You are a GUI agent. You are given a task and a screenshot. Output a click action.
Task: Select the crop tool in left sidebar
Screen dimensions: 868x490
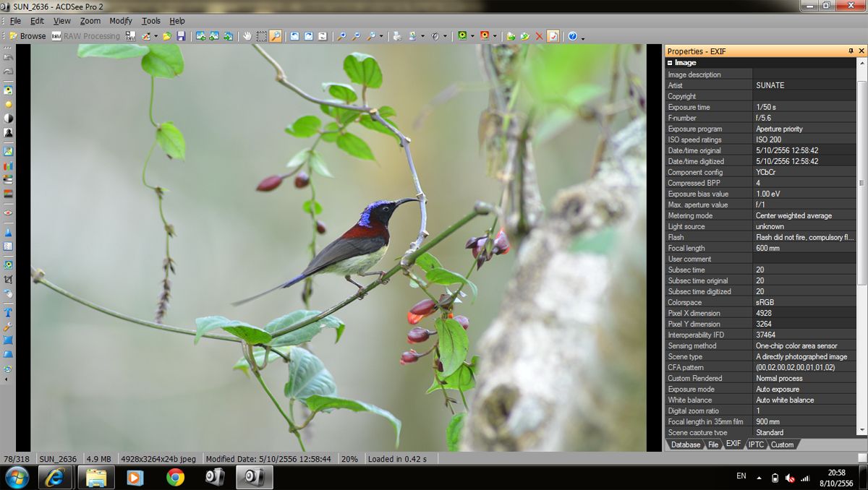(x=8, y=279)
